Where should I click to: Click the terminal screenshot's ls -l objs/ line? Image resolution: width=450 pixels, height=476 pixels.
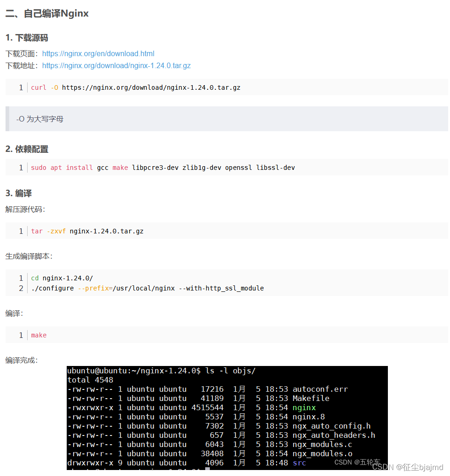pos(162,371)
